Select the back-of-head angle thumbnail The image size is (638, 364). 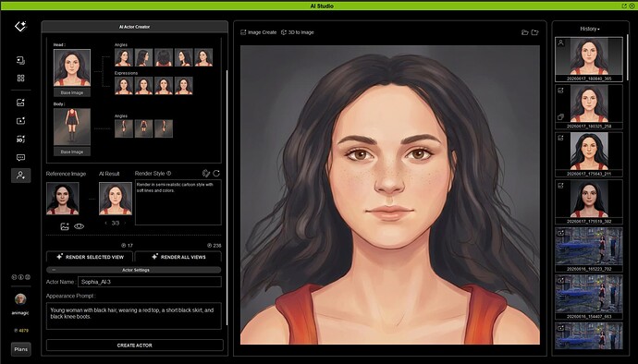(x=164, y=57)
